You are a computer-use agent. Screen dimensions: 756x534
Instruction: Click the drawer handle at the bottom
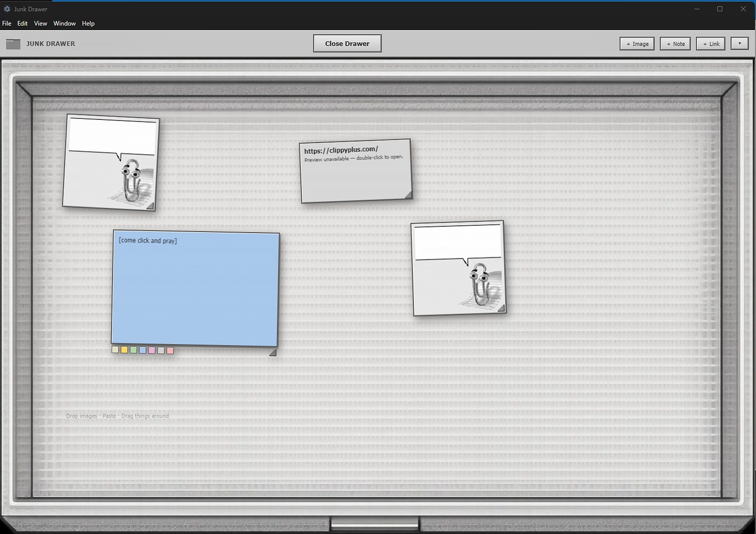pos(375,523)
